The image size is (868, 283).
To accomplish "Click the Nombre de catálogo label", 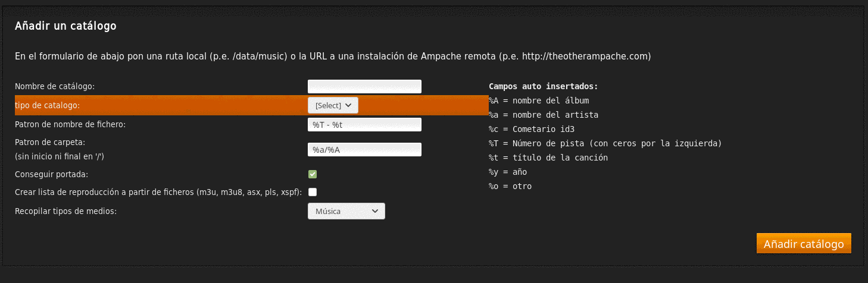I will 55,86.
